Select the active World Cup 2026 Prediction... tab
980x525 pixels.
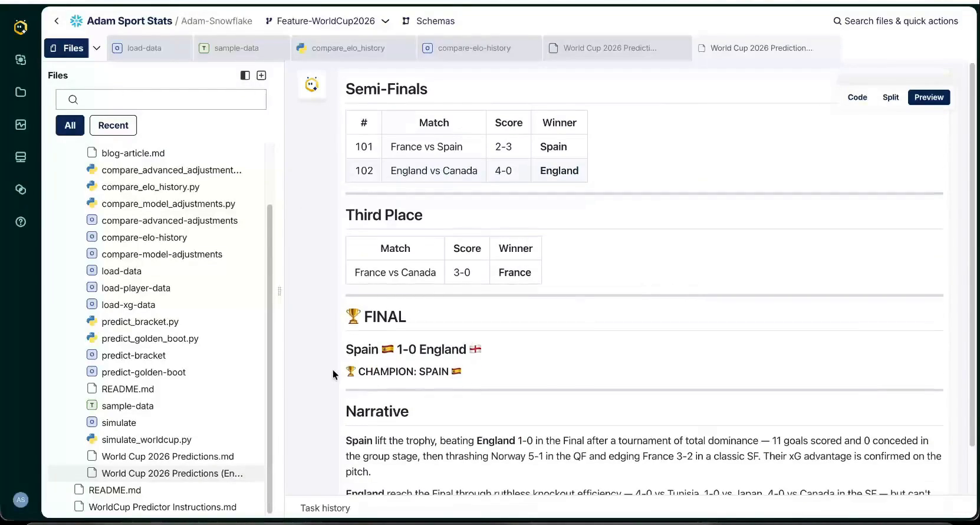click(x=767, y=48)
